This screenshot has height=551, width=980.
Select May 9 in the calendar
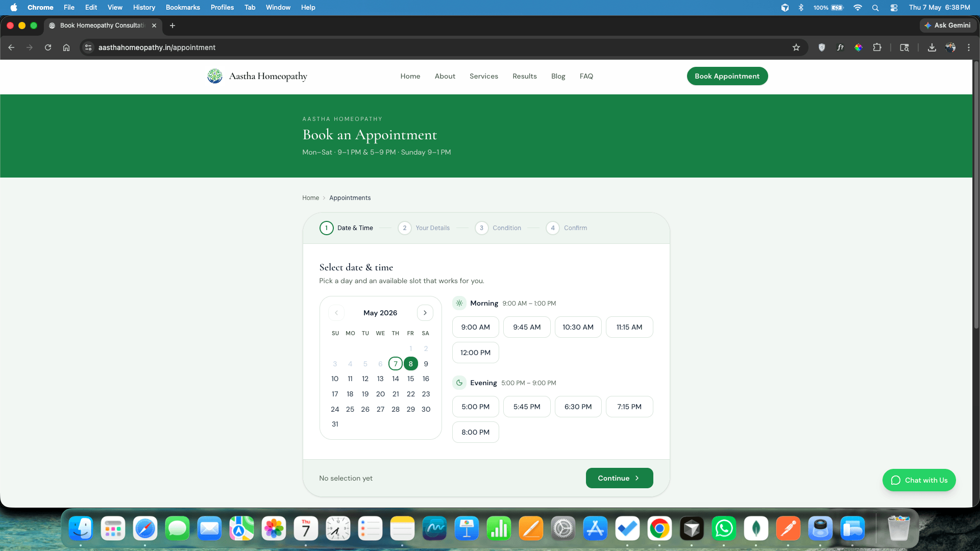426,364
